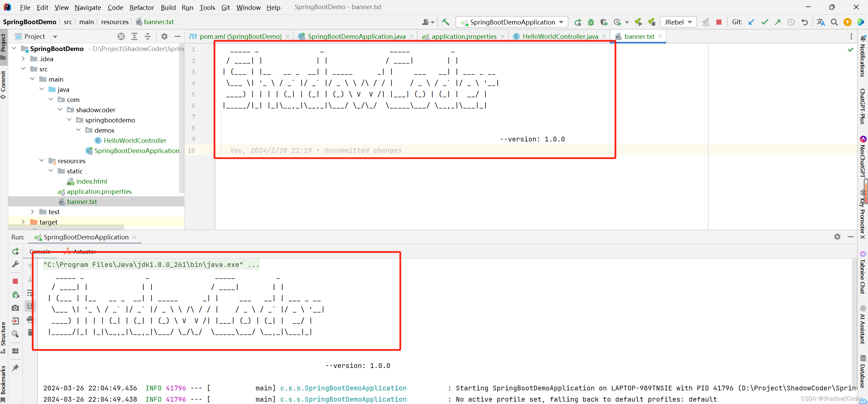Stop the running application in the top toolbar
The height and width of the screenshot is (404, 868).
719,22
